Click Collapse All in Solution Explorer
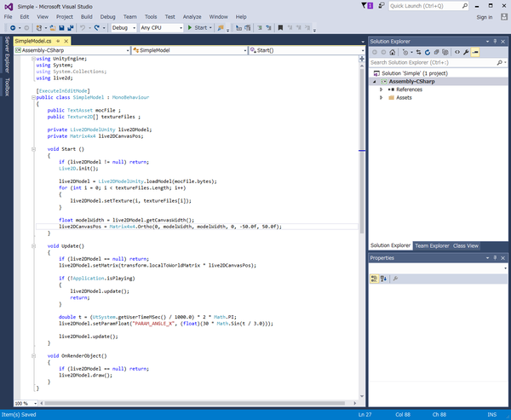Image resolution: width=511 pixels, height=420 pixels. (436, 52)
